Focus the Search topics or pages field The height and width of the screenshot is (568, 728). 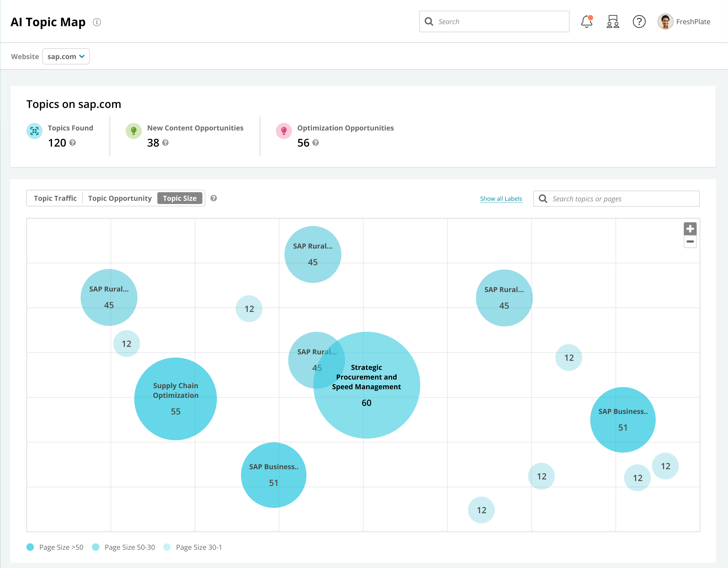tap(616, 199)
